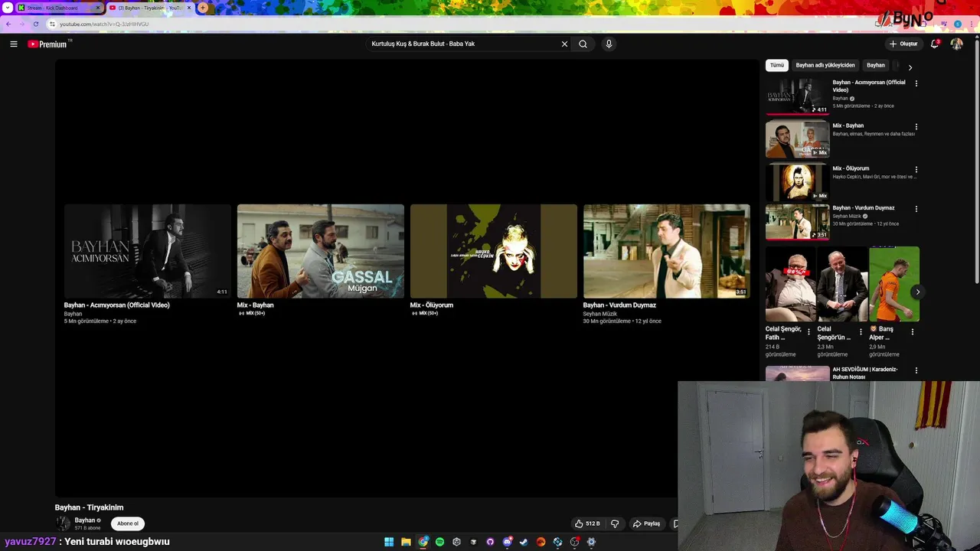Open Spotify from taskbar
The width and height of the screenshot is (980, 551).
(x=439, y=542)
